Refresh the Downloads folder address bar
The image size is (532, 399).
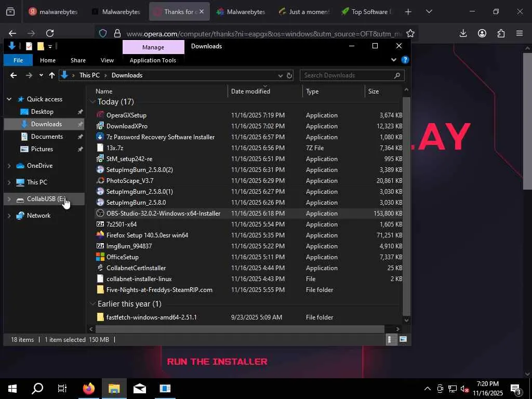[289, 75]
